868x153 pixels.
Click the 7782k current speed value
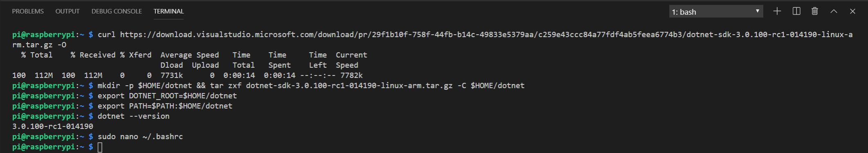[352, 75]
